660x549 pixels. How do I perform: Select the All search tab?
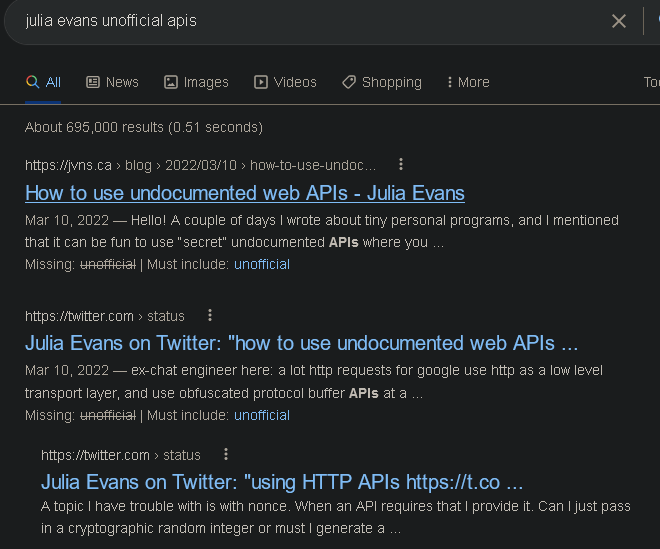(x=43, y=82)
